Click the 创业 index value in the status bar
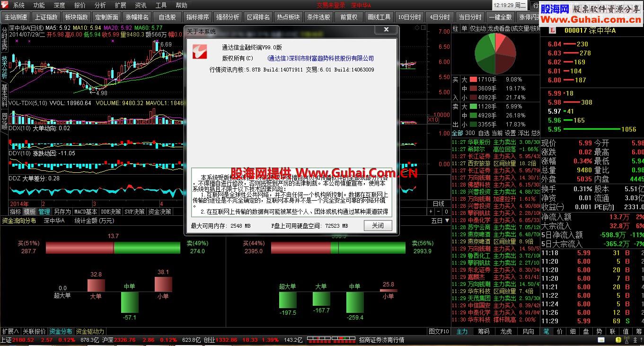 227,340
